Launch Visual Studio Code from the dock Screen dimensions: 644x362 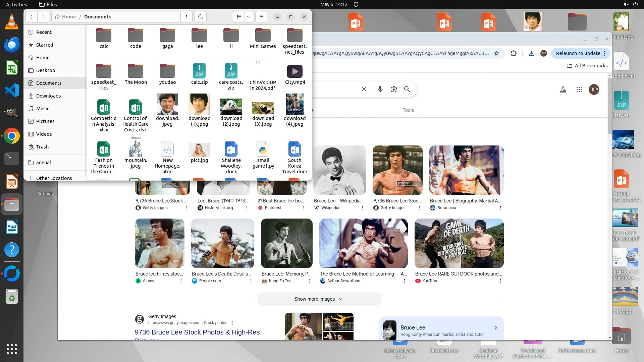[12, 90]
